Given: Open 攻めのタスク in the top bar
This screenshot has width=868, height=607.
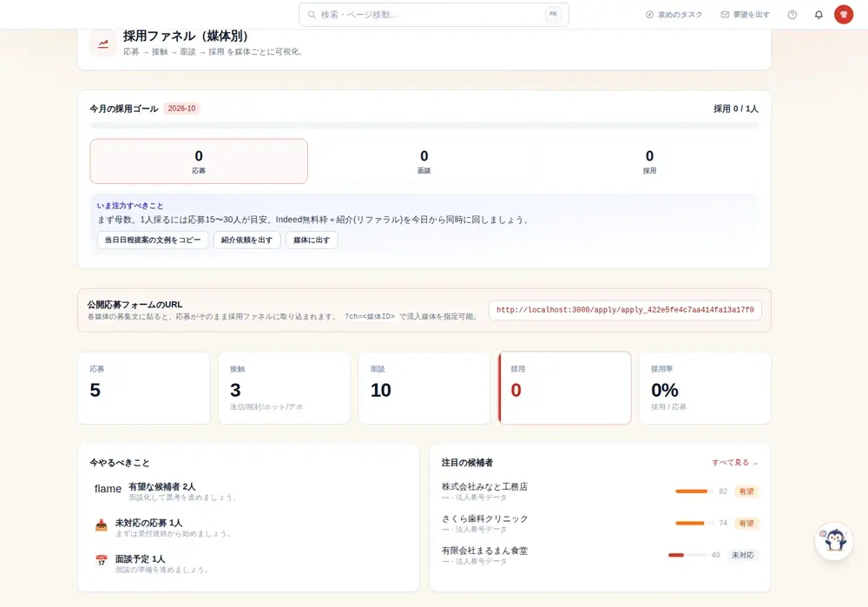Looking at the screenshot, I should tap(674, 15).
